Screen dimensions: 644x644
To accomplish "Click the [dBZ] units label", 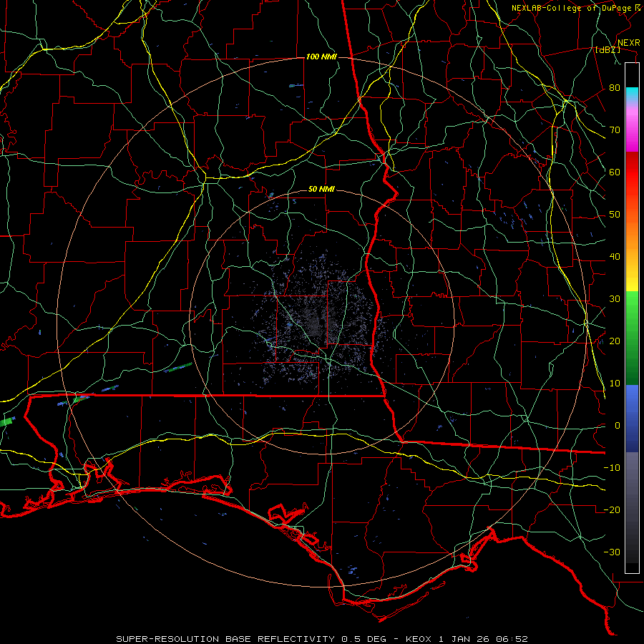I will pyautogui.click(x=608, y=50).
